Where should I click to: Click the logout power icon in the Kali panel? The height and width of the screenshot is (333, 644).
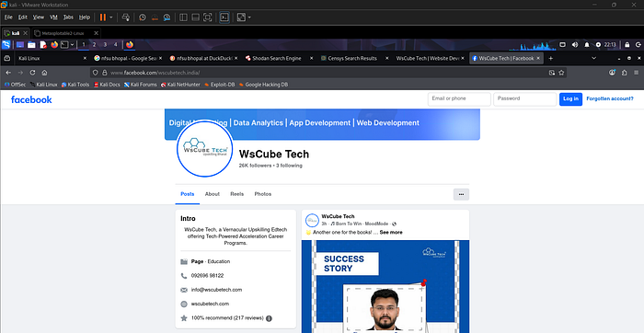(638, 45)
